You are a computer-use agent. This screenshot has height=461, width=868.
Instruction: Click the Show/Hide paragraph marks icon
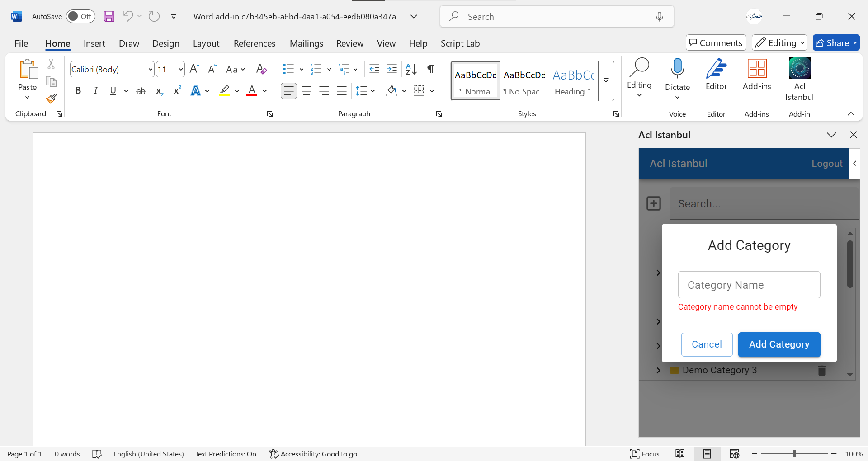click(x=431, y=69)
